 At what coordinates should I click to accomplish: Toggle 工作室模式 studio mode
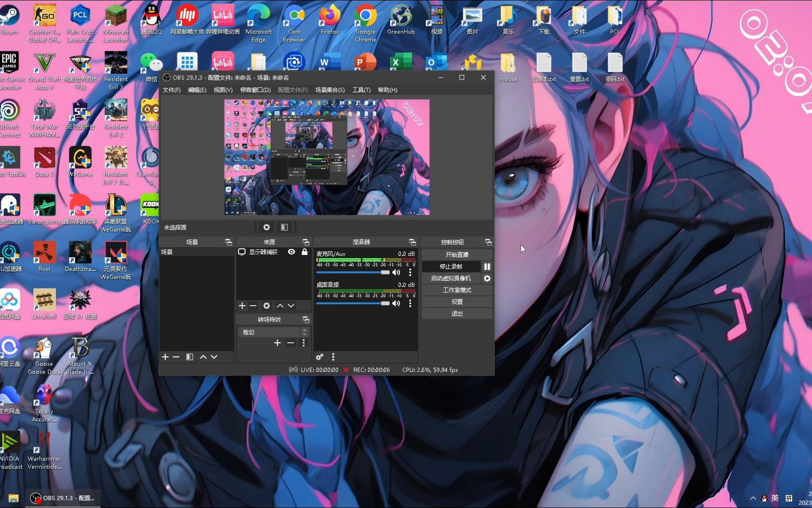coord(457,290)
